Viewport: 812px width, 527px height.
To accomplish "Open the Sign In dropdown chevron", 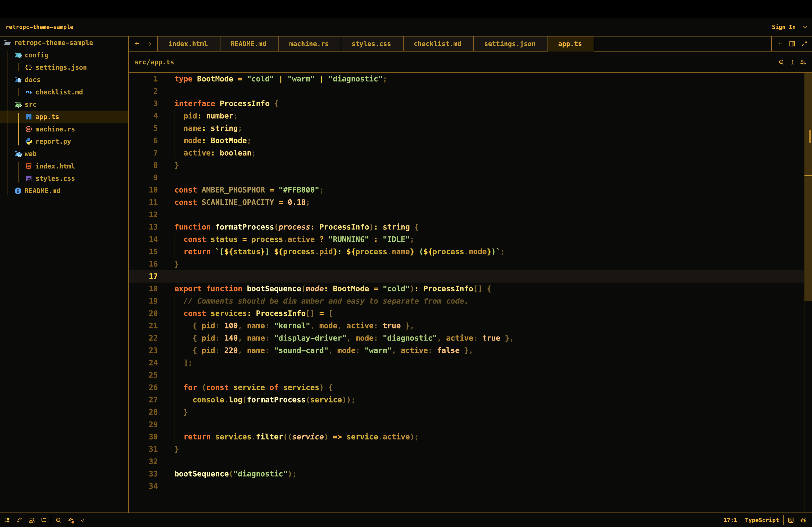I will 805,27.
